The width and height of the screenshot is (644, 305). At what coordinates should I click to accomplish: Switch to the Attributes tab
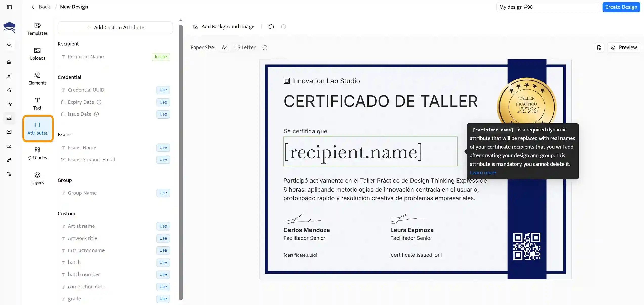pyautogui.click(x=37, y=129)
